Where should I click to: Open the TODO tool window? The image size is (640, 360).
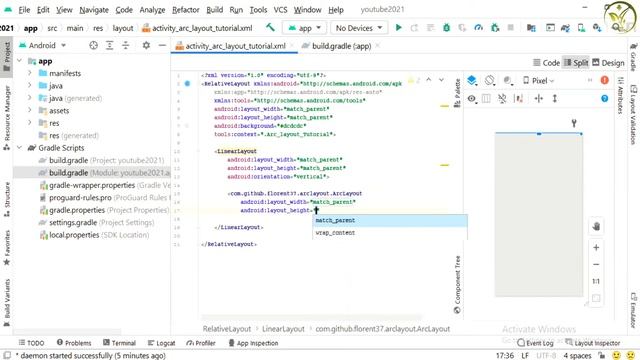point(31,343)
